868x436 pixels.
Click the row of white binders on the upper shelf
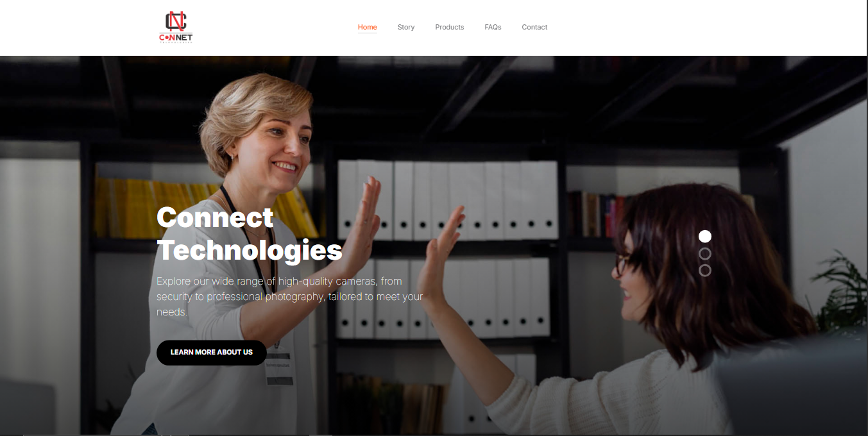[x=448, y=199]
